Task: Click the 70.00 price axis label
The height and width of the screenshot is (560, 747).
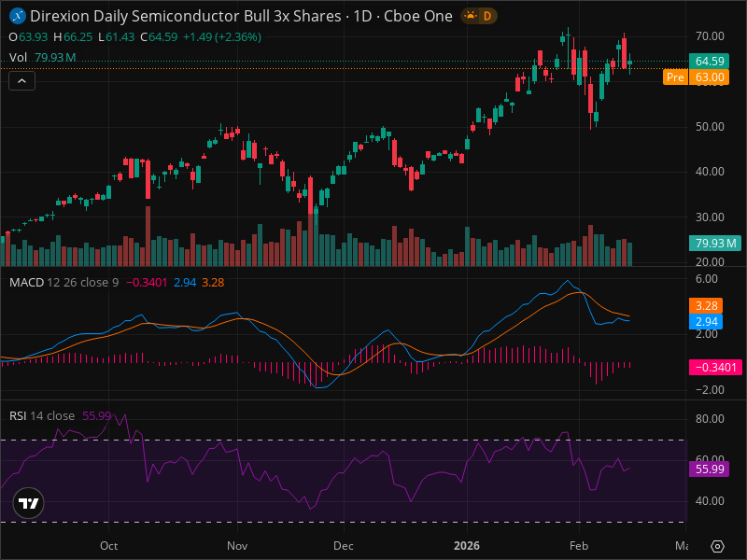Action: pos(710,36)
